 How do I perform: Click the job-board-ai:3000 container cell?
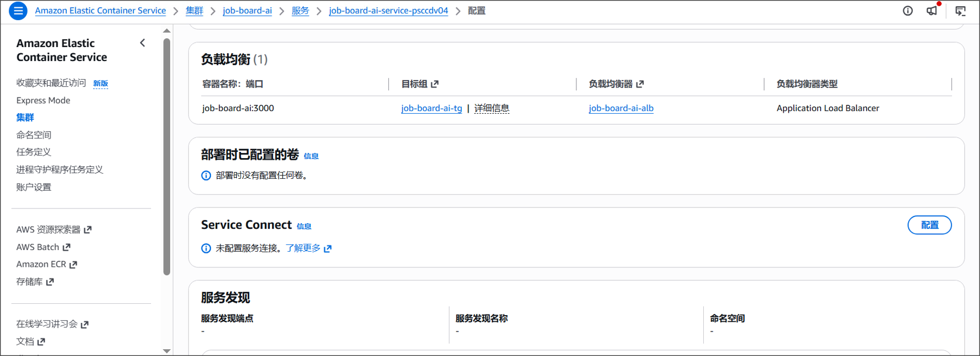point(238,108)
